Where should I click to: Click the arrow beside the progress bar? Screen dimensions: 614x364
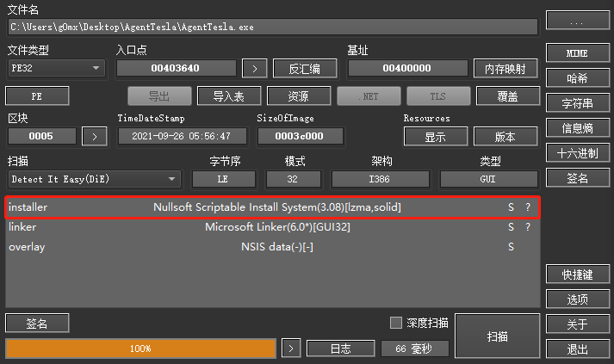pos(291,349)
